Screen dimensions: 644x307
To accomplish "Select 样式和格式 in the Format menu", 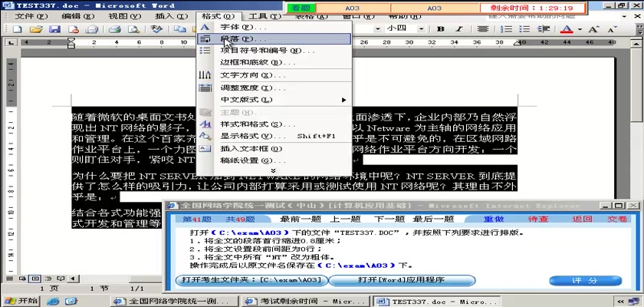I will coord(274,124).
